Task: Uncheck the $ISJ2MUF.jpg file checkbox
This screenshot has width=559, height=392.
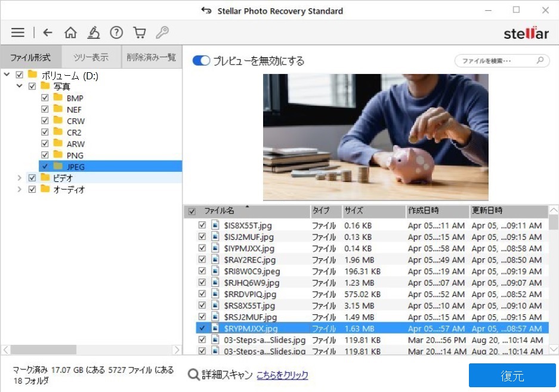Action: coord(202,236)
